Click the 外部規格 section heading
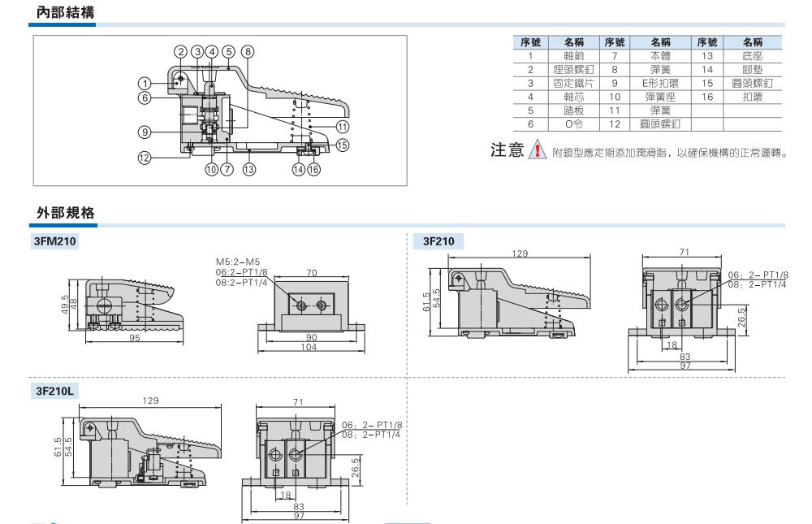Image resolution: width=812 pixels, height=524 pixels. (62, 212)
